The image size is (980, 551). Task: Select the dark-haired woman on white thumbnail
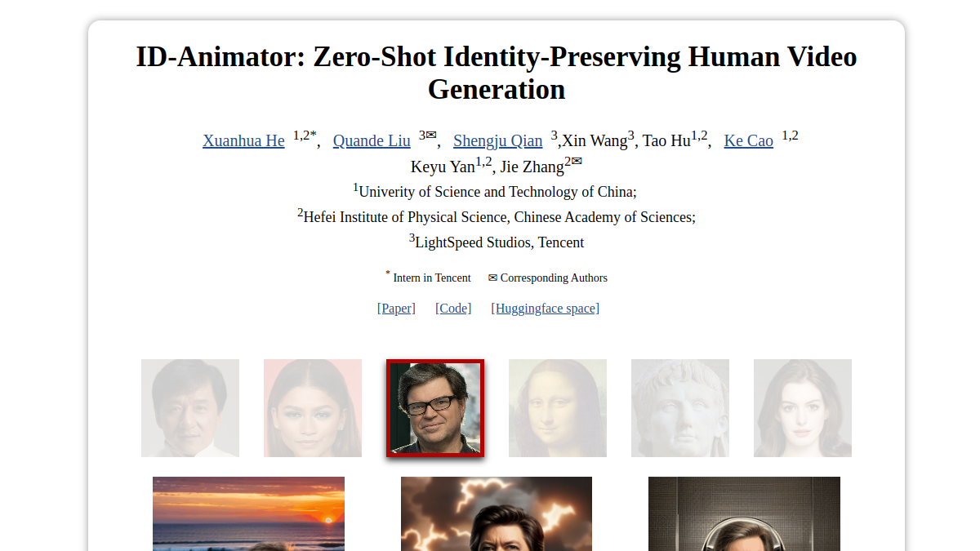point(803,408)
